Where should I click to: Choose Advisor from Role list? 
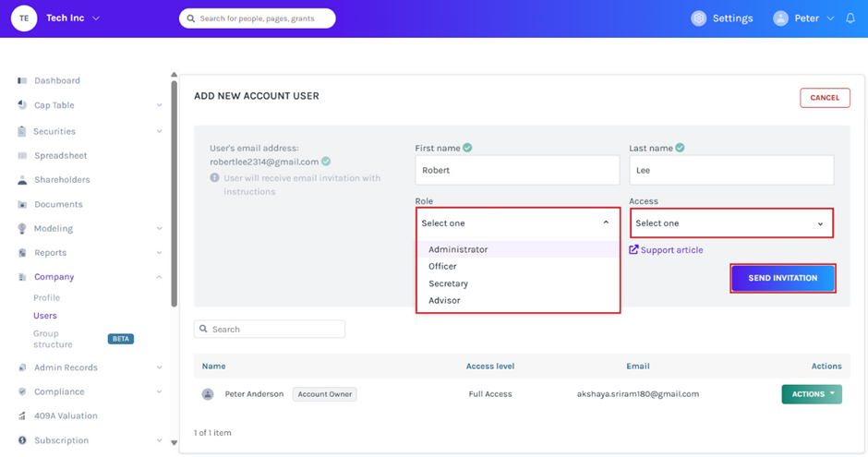point(518,300)
